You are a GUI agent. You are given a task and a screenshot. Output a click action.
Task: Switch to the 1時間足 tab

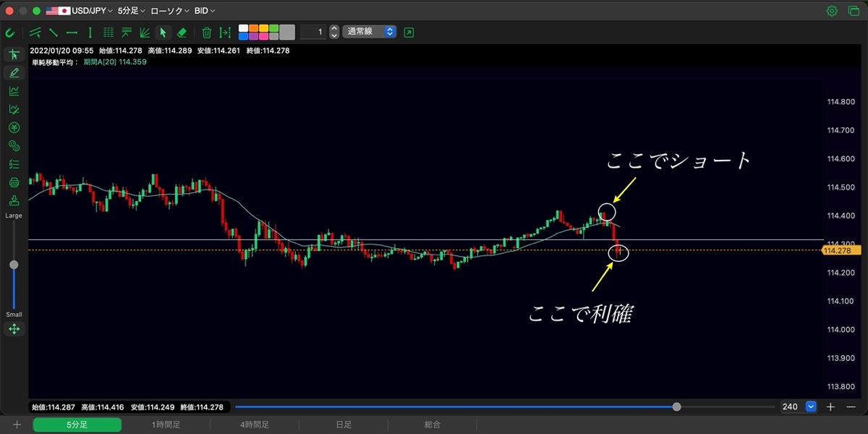point(166,425)
